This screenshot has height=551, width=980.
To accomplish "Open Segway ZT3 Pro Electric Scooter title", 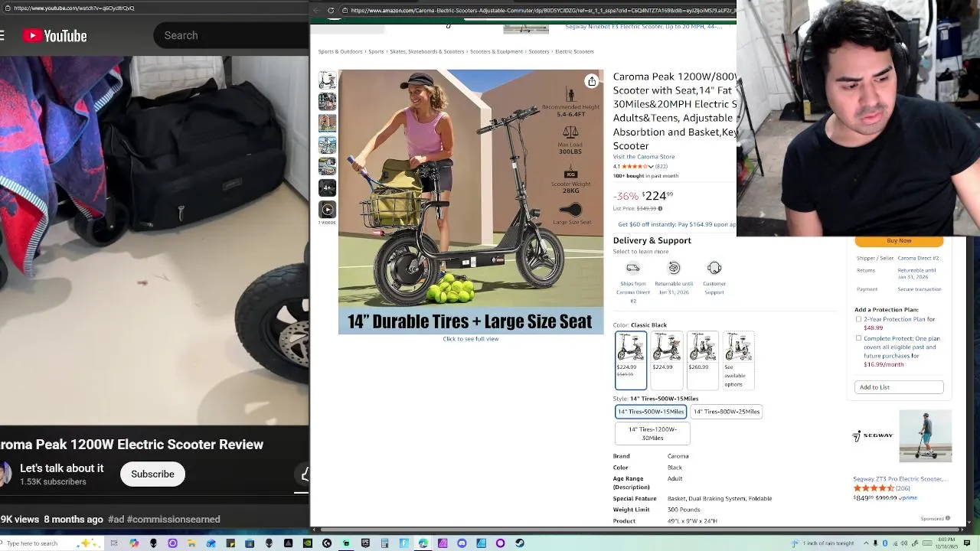I will point(900,479).
